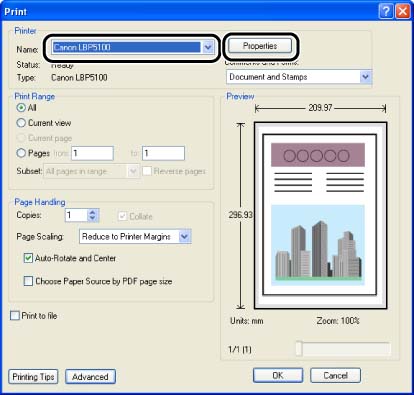The image size is (414, 395).
Task: Select the All print range option
Action: 21,108
